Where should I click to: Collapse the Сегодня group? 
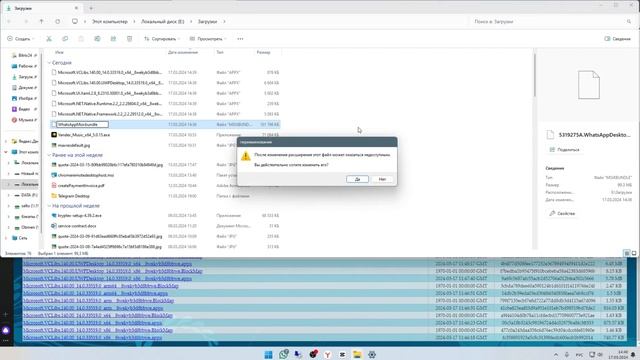click(x=49, y=63)
